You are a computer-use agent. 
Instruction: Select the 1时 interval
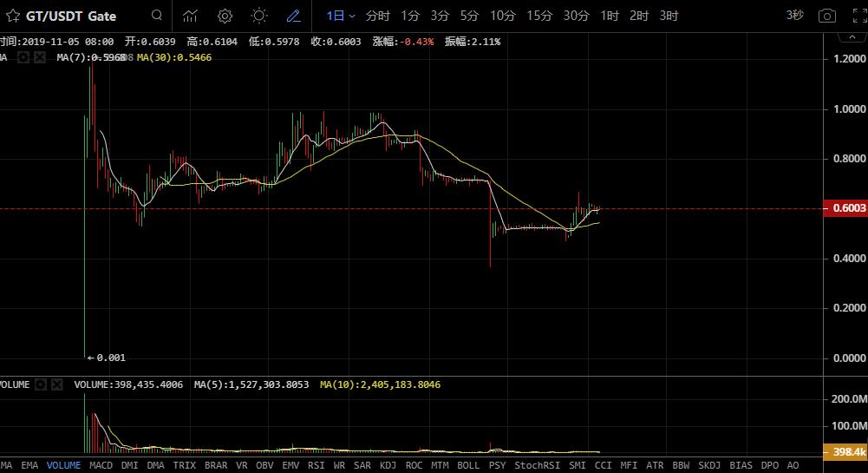pyautogui.click(x=610, y=16)
